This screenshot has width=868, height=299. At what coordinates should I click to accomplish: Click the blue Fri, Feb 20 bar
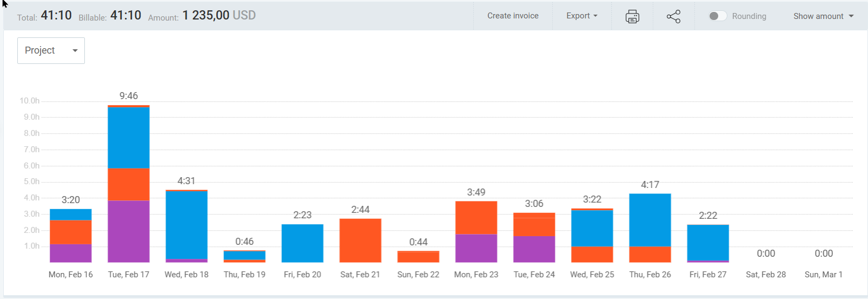[x=302, y=243]
